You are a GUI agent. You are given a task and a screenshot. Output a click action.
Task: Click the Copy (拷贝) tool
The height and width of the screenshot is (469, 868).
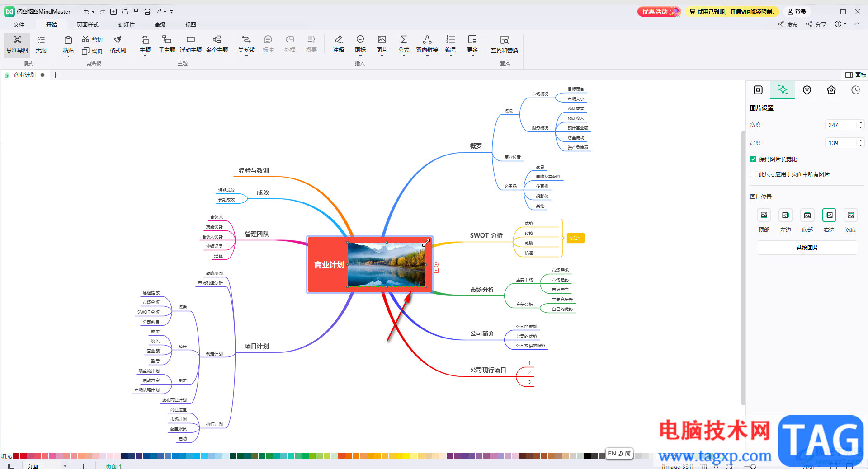point(92,51)
